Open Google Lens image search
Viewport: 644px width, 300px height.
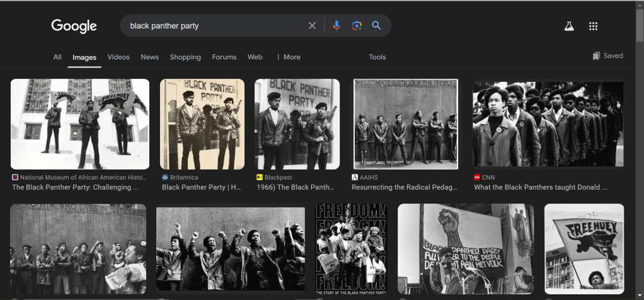(x=357, y=26)
